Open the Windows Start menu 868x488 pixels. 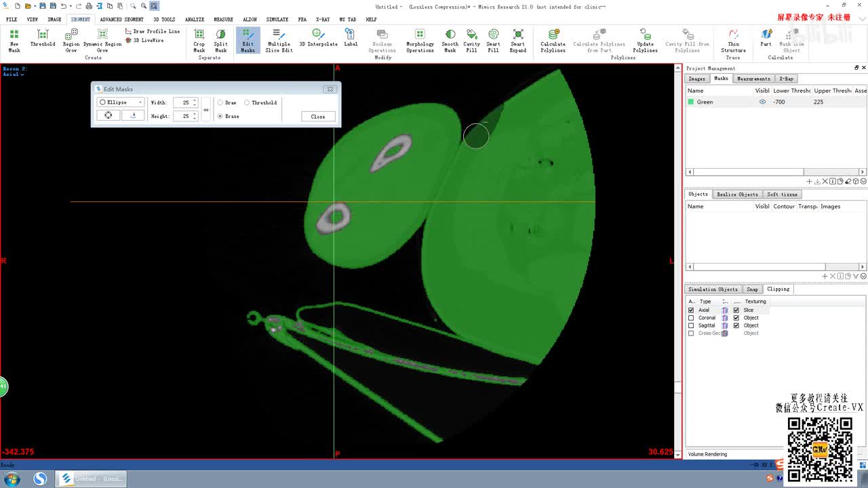(x=12, y=479)
